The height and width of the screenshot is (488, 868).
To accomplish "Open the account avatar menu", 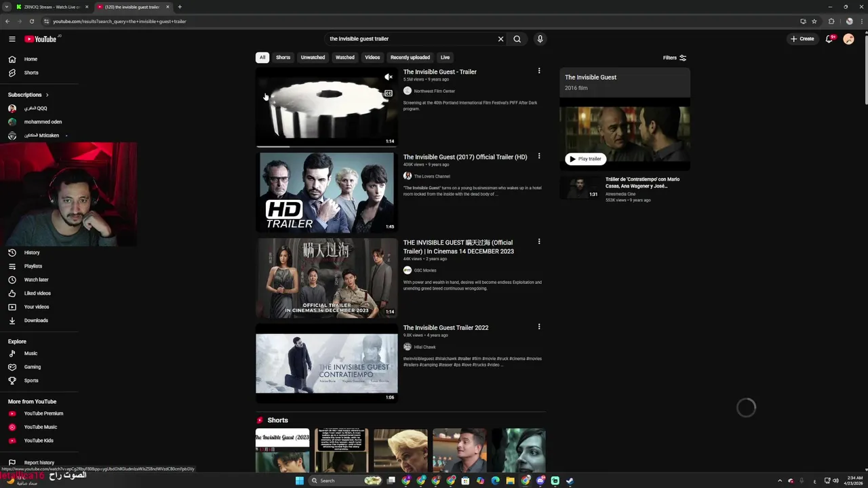I will (x=848, y=39).
